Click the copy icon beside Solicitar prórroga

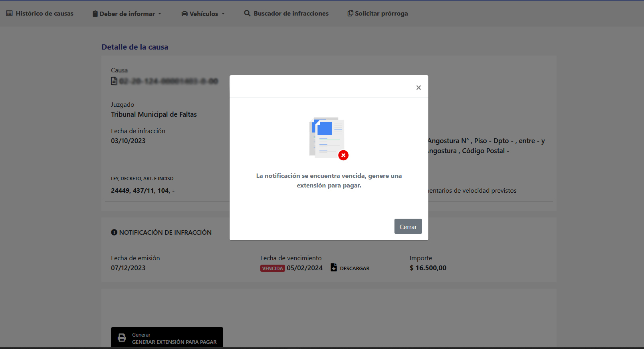pyautogui.click(x=350, y=13)
